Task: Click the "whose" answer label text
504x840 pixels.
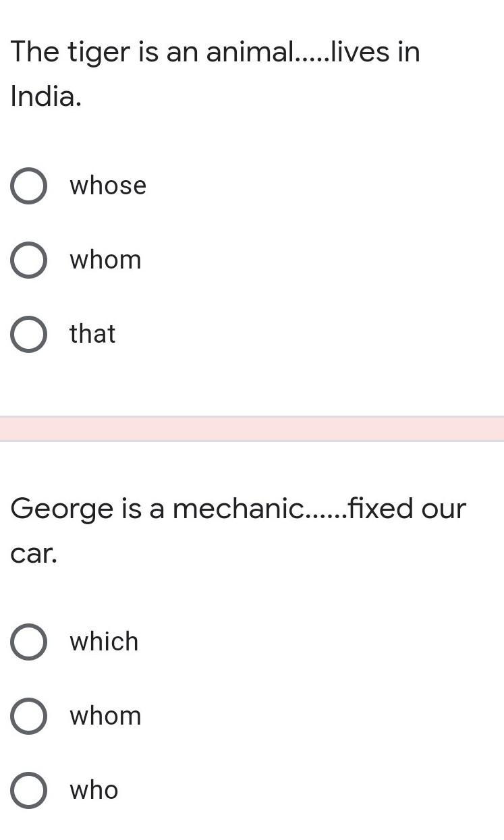Action: coord(108,186)
